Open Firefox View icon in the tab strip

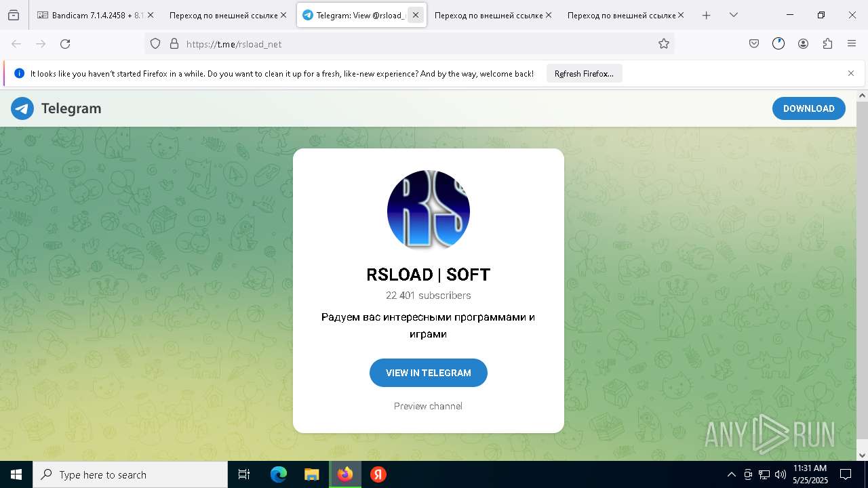(14, 15)
